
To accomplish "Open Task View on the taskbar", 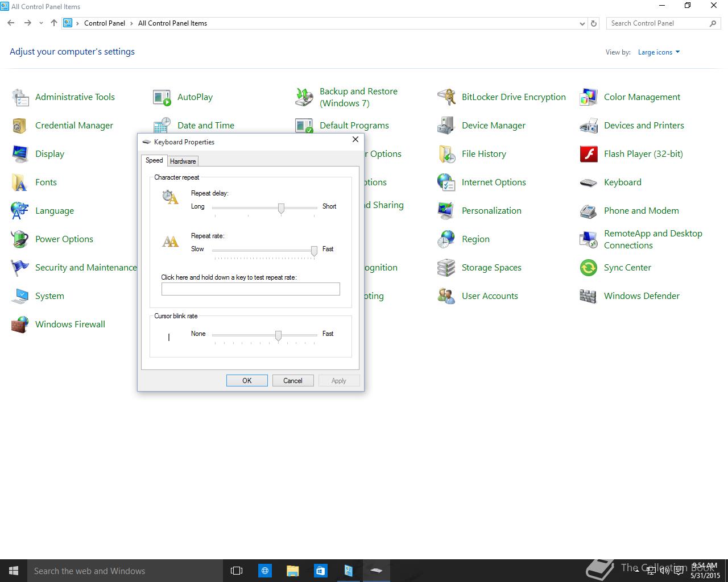I will coord(237,571).
